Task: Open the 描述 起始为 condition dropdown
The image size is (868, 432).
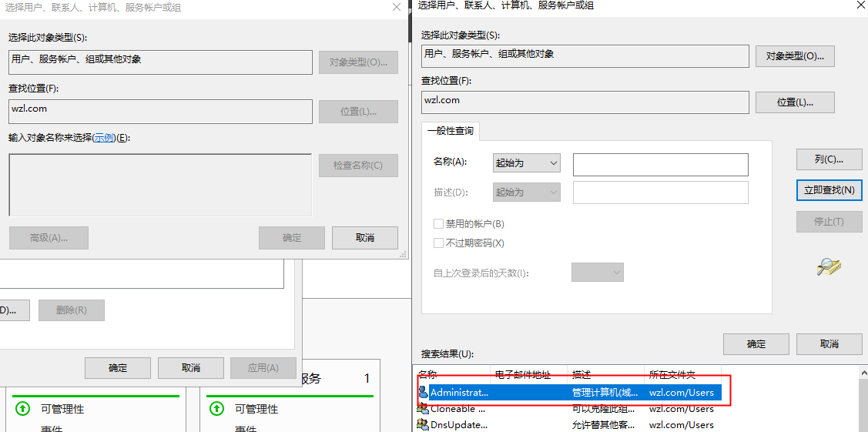Action: point(526,193)
